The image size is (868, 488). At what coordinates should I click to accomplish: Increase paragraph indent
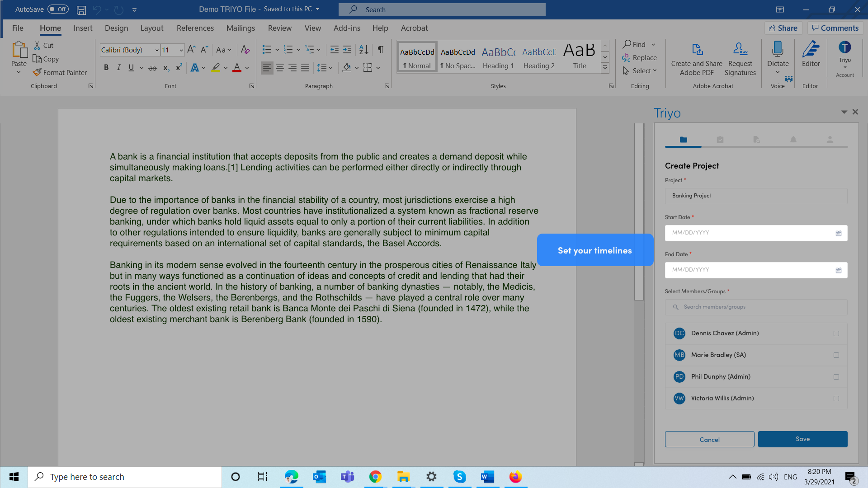347,50
